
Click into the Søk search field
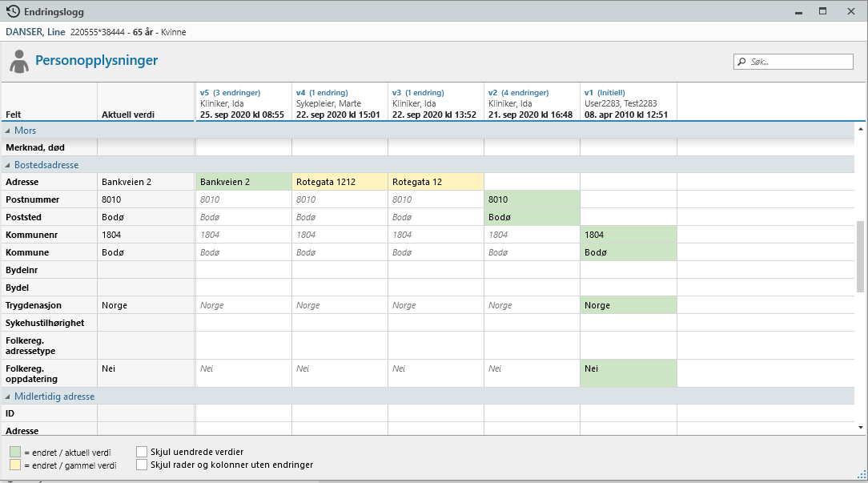(798, 62)
